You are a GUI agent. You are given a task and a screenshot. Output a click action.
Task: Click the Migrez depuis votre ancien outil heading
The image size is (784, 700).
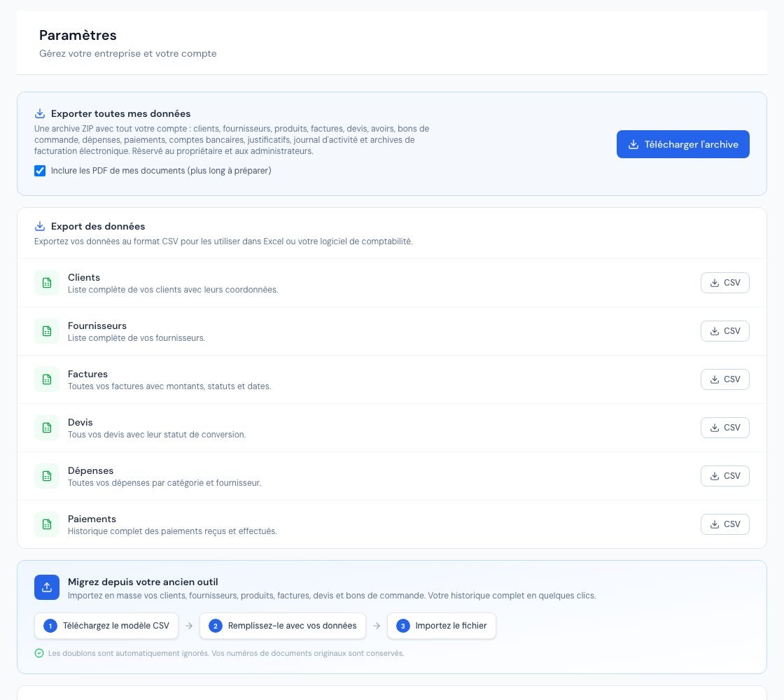(143, 582)
